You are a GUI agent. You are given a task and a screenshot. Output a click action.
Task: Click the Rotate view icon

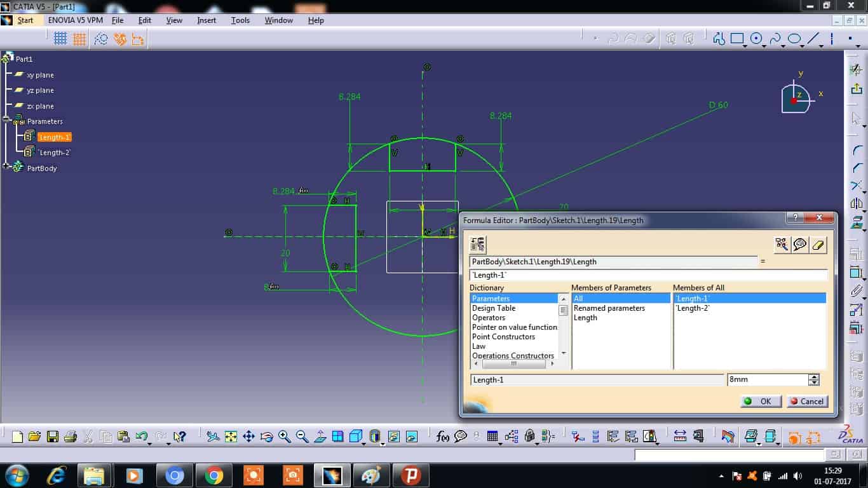pyautogui.click(x=266, y=437)
